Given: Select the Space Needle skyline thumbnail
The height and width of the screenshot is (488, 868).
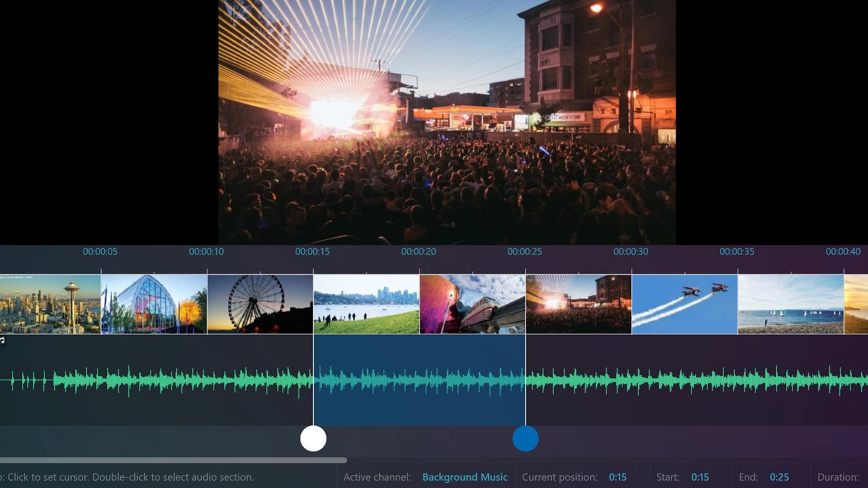Looking at the screenshot, I should pos(50,304).
